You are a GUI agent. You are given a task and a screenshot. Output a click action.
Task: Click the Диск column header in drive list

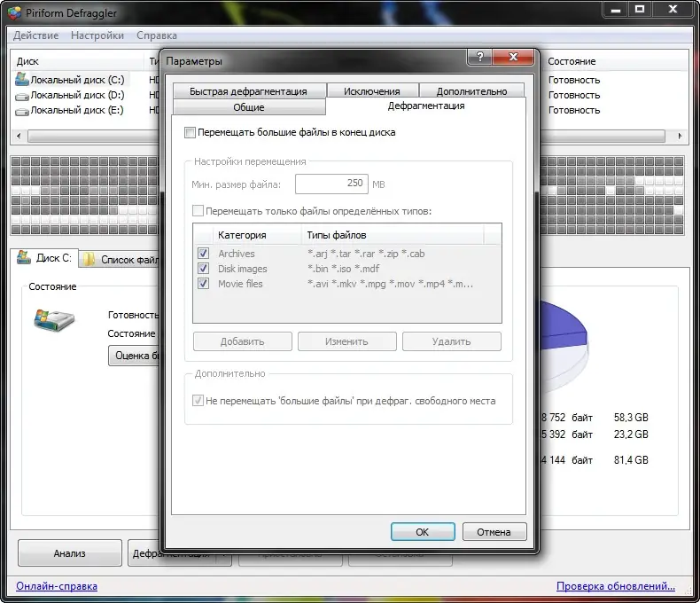(x=78, y=62)
